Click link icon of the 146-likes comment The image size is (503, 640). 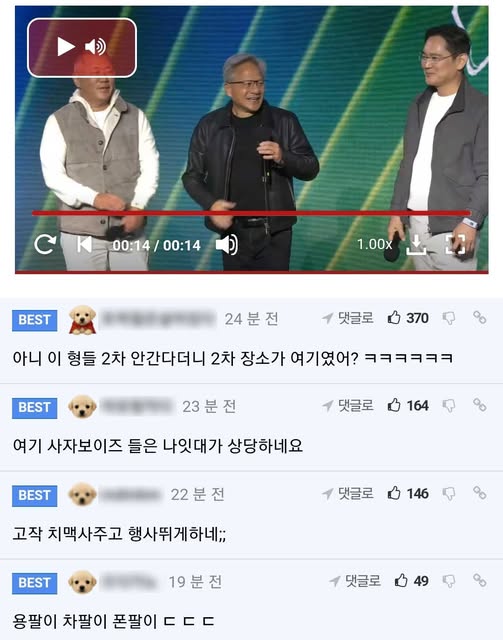[480, 493]
